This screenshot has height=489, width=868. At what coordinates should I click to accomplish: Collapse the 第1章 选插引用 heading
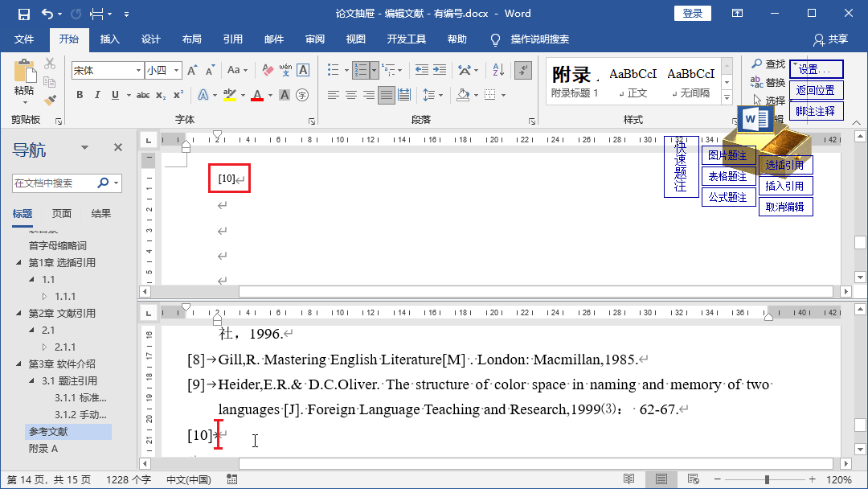18,262
